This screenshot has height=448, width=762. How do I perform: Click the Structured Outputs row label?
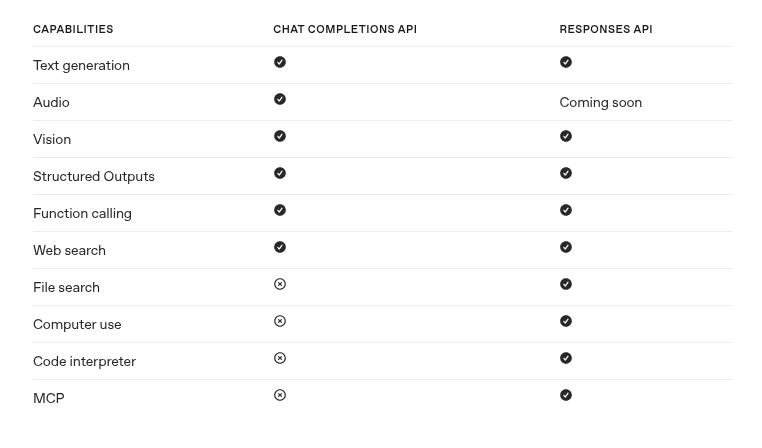[94, 176]
